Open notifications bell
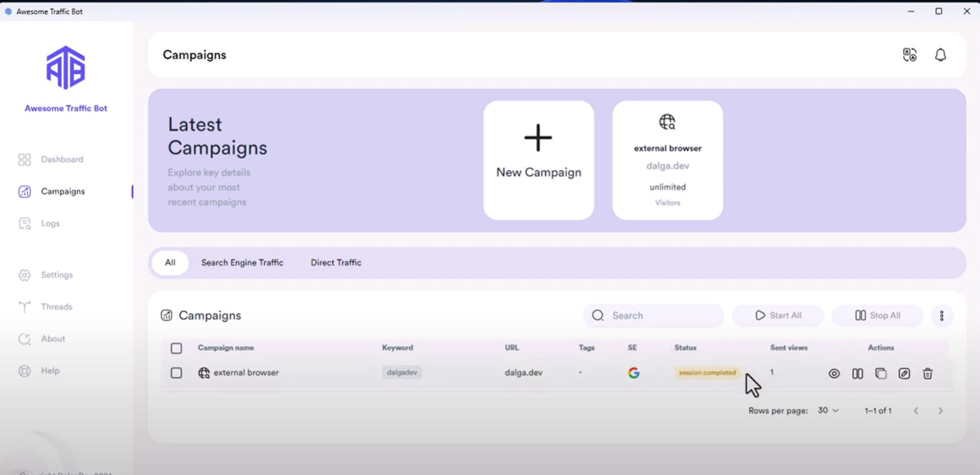Screen dimensions: 980x475 940,55
